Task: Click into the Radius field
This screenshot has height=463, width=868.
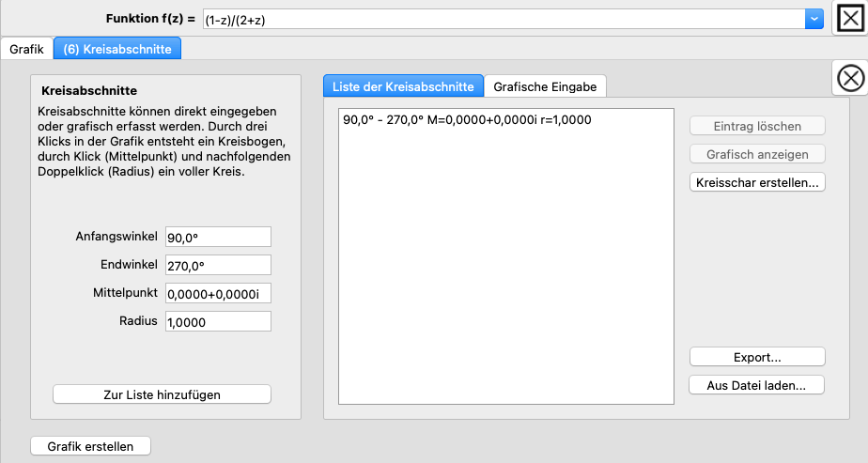Action: (x=217, y=321)
